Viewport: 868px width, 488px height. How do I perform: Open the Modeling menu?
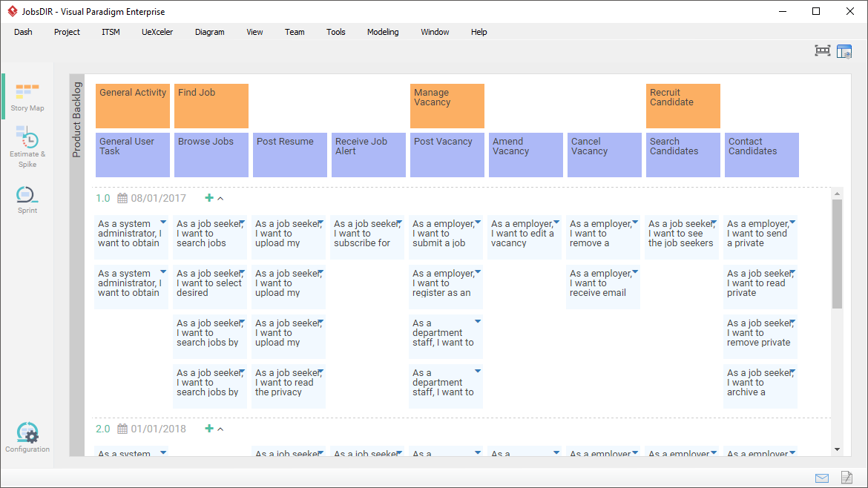pyautogui.click(x=383, y=32)
